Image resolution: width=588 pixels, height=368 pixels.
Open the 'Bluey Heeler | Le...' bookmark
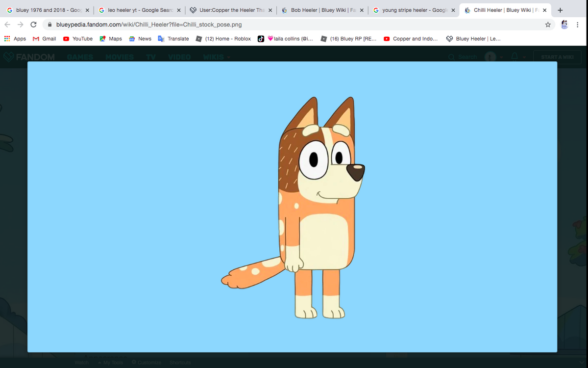click(473, 39)
